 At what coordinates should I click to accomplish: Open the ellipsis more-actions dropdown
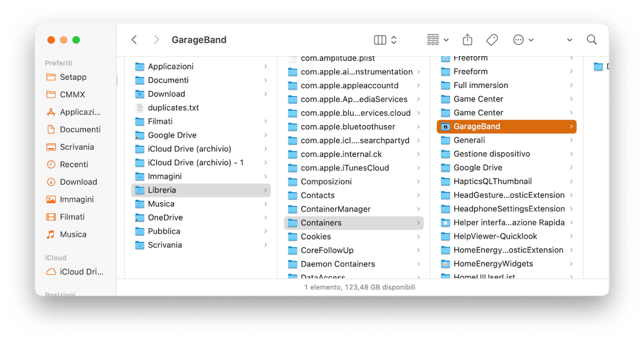pos(523,40)
